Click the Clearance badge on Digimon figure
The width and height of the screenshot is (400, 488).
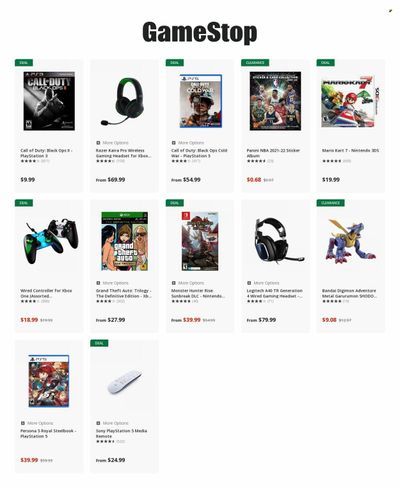coord(330,203)
